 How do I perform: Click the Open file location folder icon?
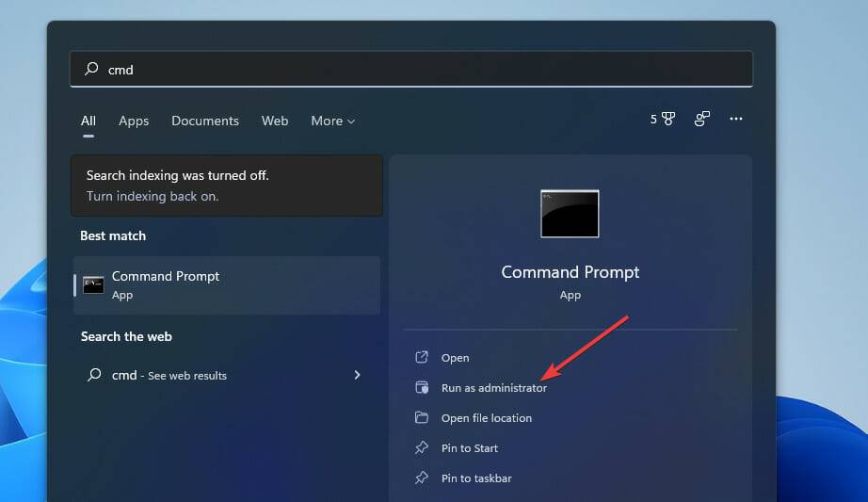[422, 418]
